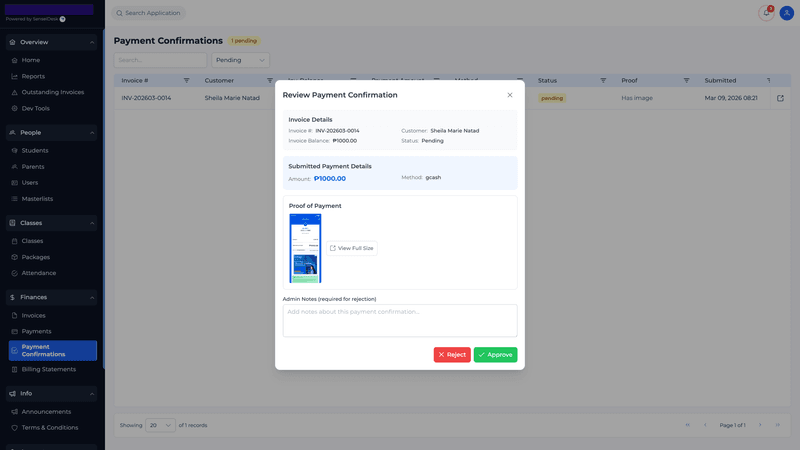The image size is (800, 450).
Task: Open the records per page dropdown
Action: (x=160, y=425)
